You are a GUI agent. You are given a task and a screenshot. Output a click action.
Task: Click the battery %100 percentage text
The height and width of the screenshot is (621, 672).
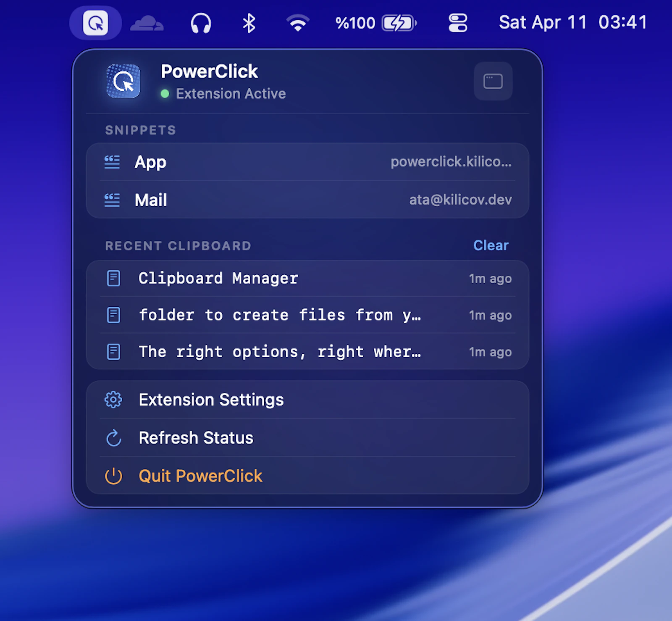(x=355, y=23)
